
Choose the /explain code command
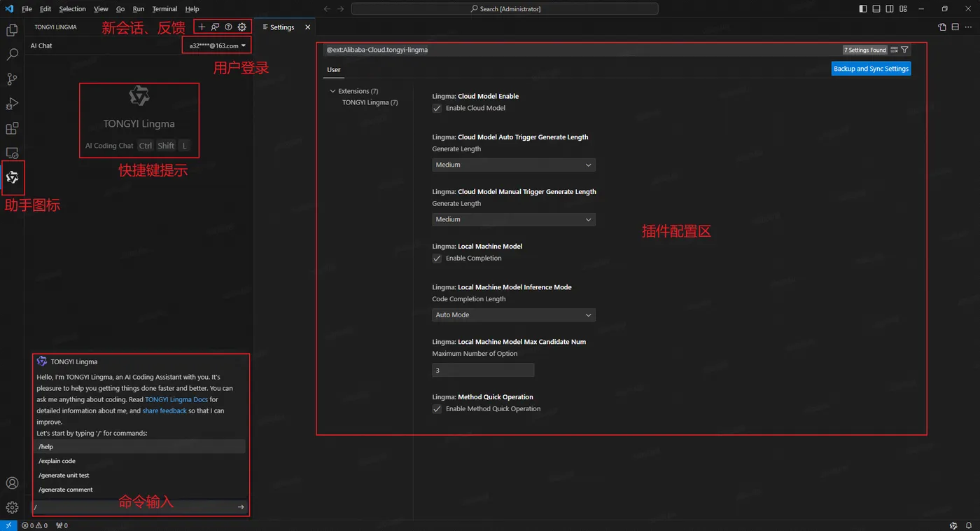click(x=140, y=461)
